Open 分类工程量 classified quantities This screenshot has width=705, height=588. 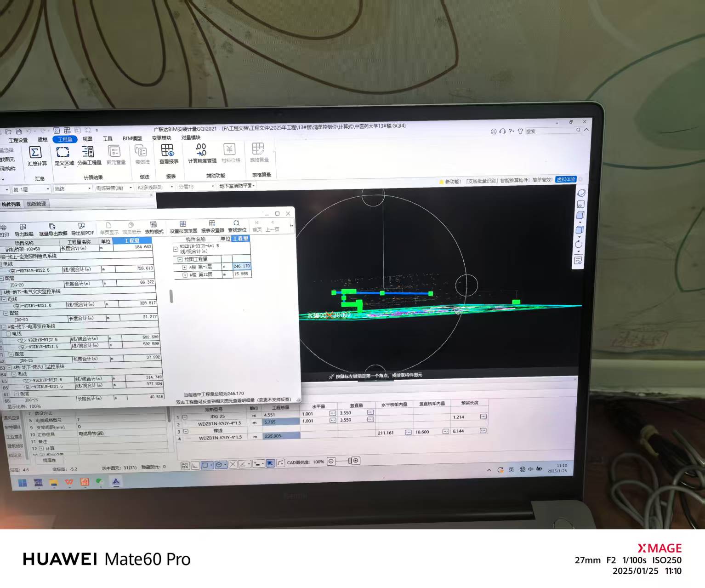point(89,156)
